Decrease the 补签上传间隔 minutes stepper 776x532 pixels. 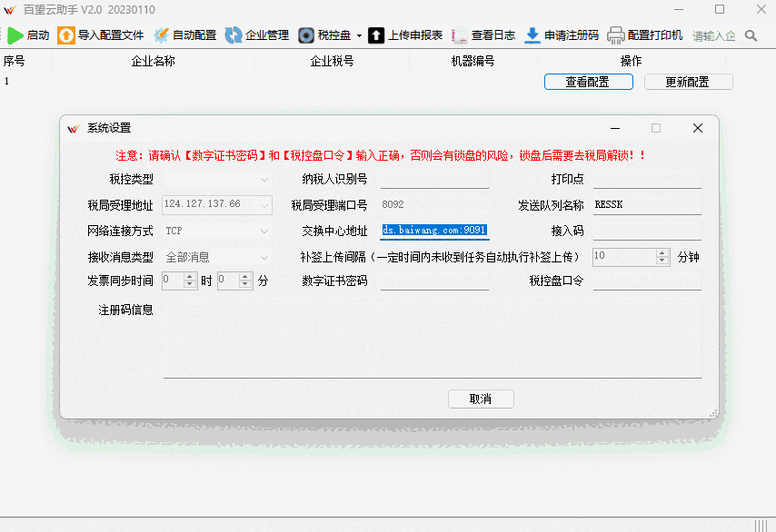662,261
